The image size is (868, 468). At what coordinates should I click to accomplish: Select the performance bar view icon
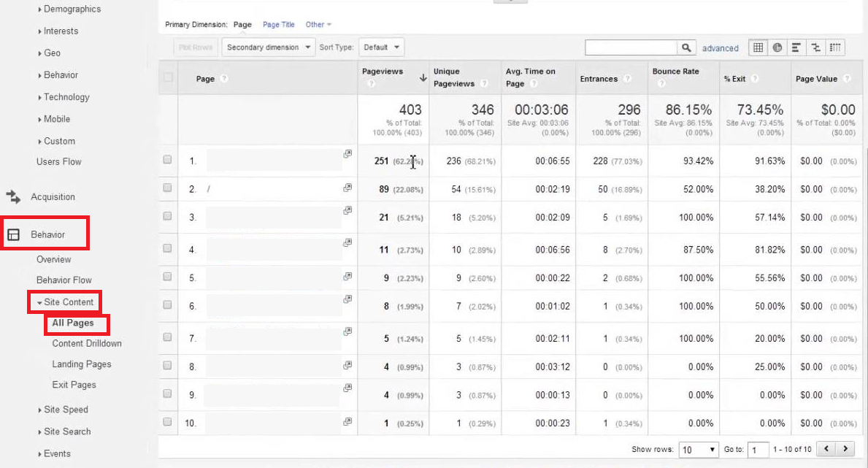point(796,47)
